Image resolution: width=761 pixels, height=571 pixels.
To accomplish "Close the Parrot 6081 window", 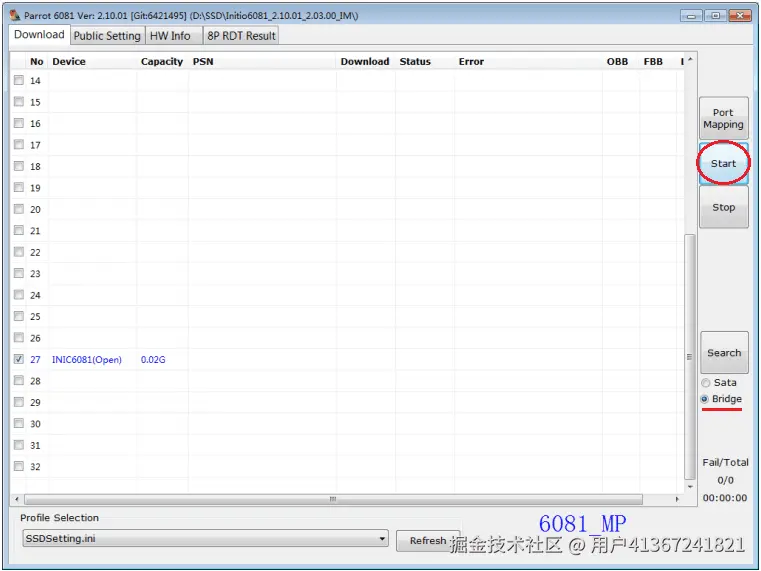I will point(740,16).
